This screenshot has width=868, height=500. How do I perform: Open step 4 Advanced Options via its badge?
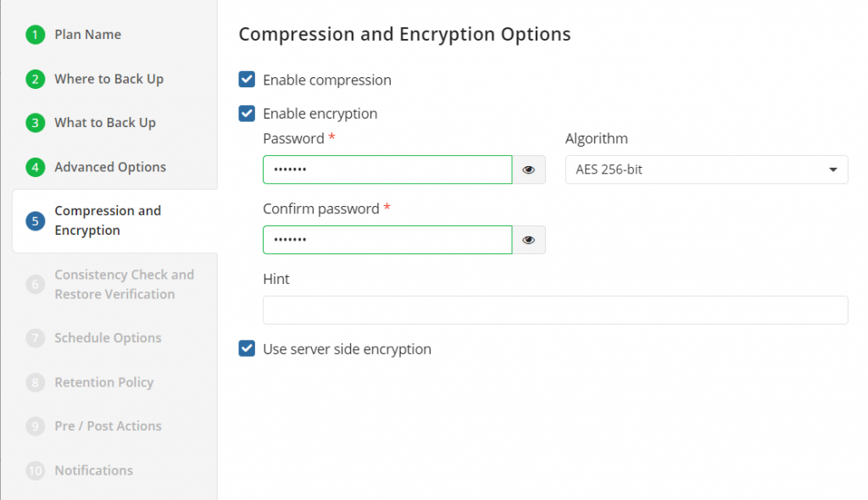coord(35,167)
